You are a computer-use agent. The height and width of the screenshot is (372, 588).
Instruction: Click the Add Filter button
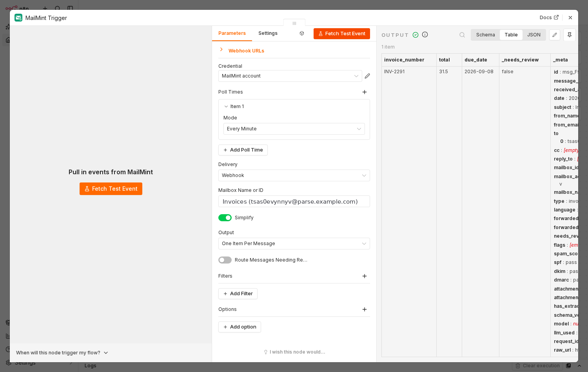pos(238,294)
